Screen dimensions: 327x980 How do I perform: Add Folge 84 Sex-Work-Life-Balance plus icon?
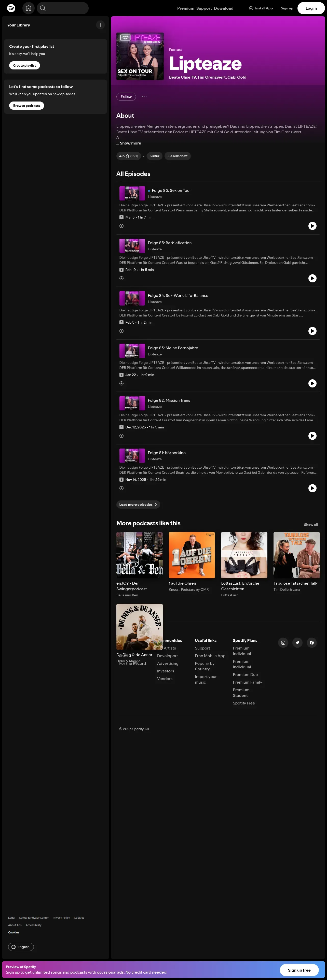[121, 331]
